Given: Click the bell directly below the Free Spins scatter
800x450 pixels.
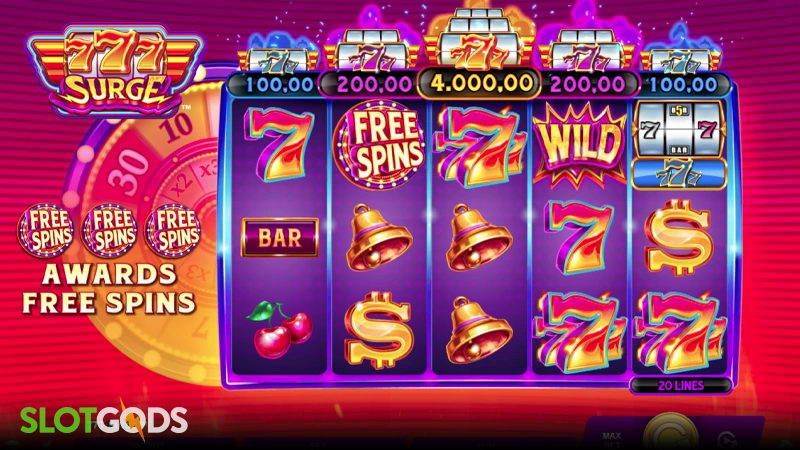Looking at the screenshot, I should coord(379,237).
